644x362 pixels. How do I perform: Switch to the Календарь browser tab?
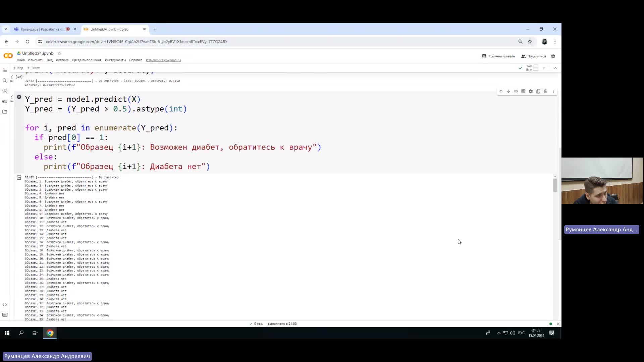(42, 29)
